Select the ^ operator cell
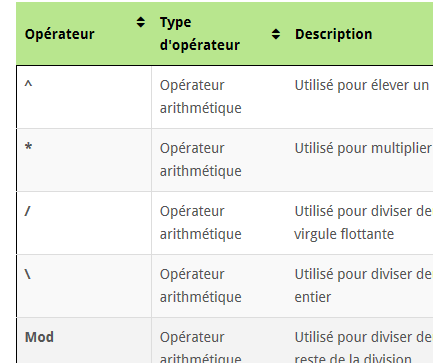This screenshot has height=363, width=433. pyautogui.click(x=84, y=97)
